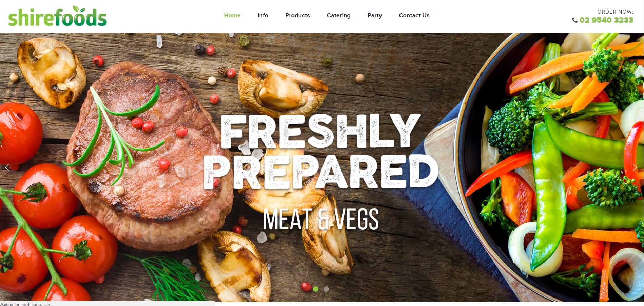Click the ORDER NOW label
The height and width of the screenshot is (306, 644).
615,12
